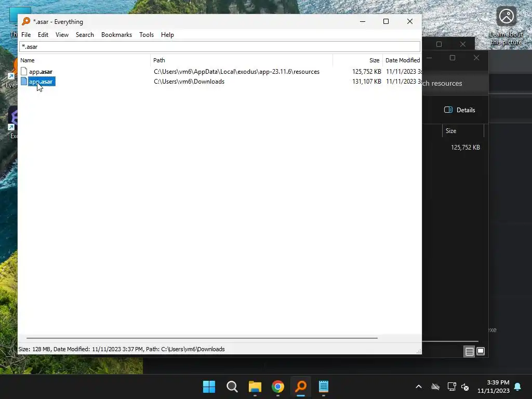Sort results by Size column header

pos(357,60)
